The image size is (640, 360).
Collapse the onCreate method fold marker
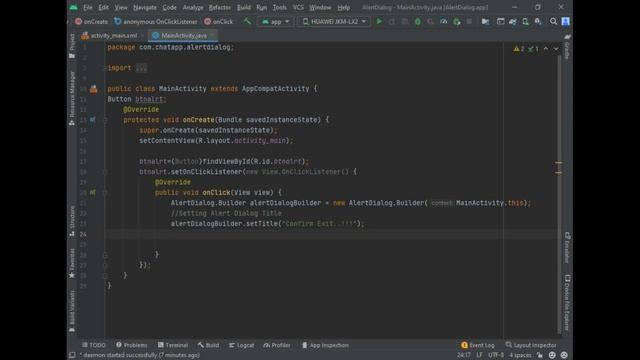(x=105, y=120)
